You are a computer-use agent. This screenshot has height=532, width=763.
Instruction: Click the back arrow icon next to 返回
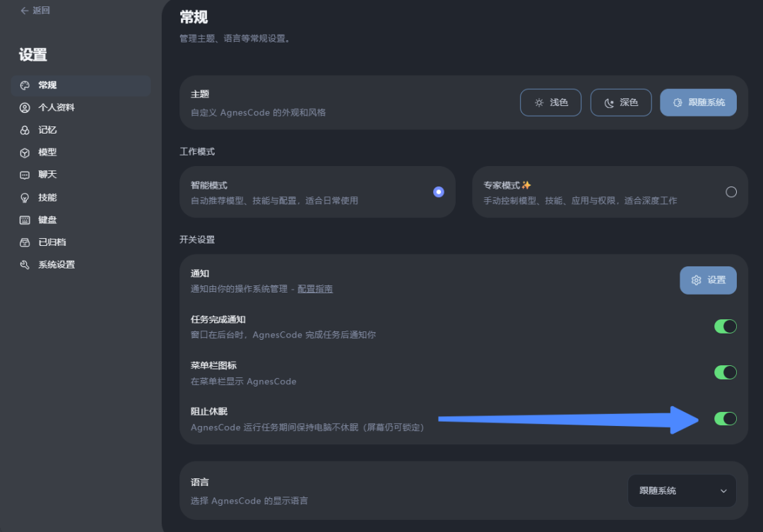click(24, 10)
